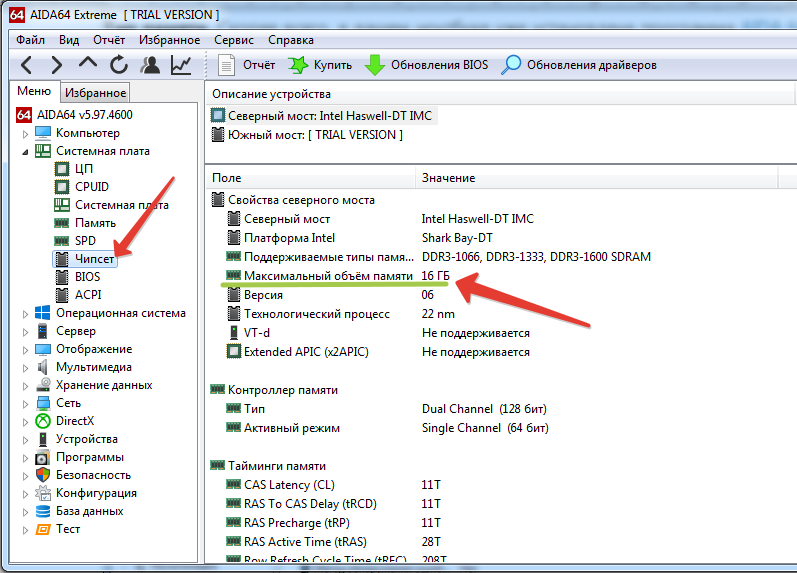Select the Тест benchmark icon
Image resolution: width=797 pixels, height=573 pixels.
(x=43, y=529)
